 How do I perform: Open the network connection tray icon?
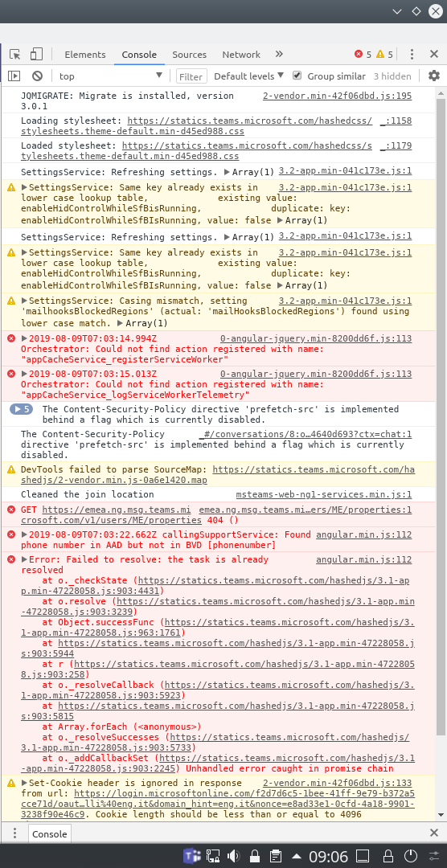pos(214,856)
